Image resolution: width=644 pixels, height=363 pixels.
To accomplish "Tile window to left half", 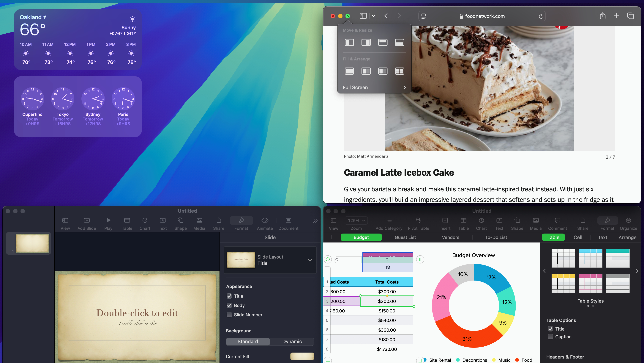I will pyautogui.click(x=349, y=42).
